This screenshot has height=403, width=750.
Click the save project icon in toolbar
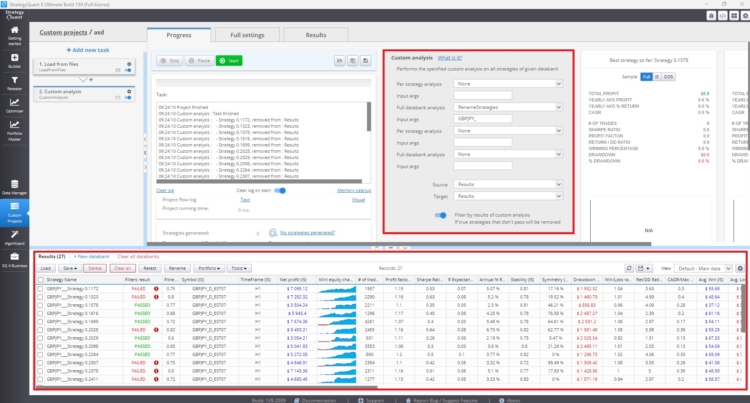pos(365,61)
